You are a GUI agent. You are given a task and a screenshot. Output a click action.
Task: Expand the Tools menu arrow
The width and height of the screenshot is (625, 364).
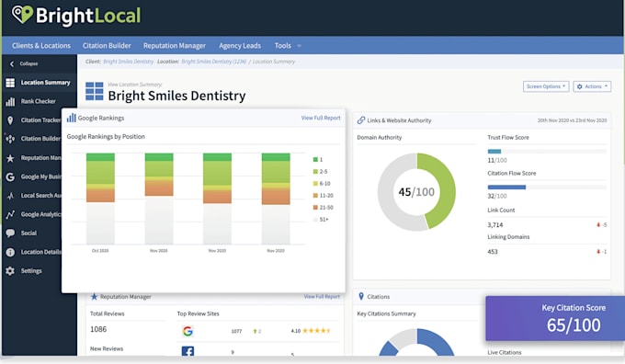300,46
